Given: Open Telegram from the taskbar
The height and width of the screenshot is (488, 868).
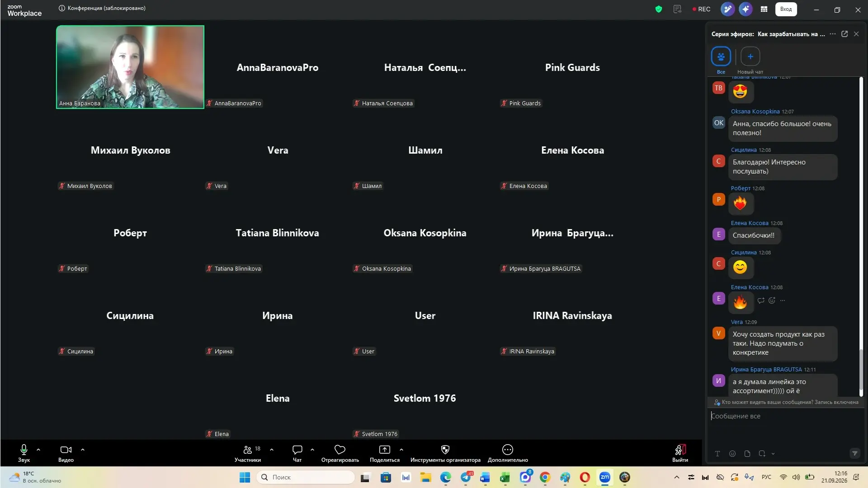Looking at the screenshot, I should [x=467, y=477].
